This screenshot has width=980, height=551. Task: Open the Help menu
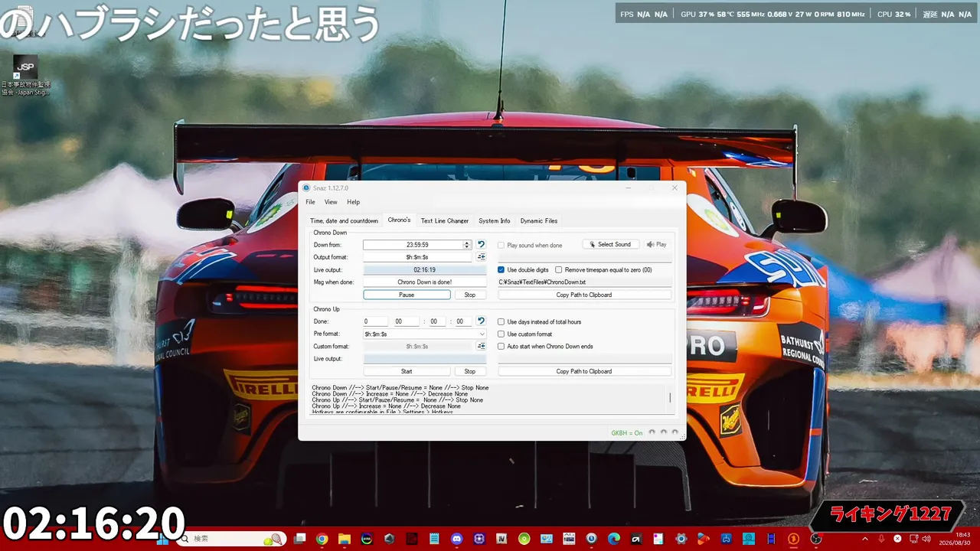coord(353,202)
